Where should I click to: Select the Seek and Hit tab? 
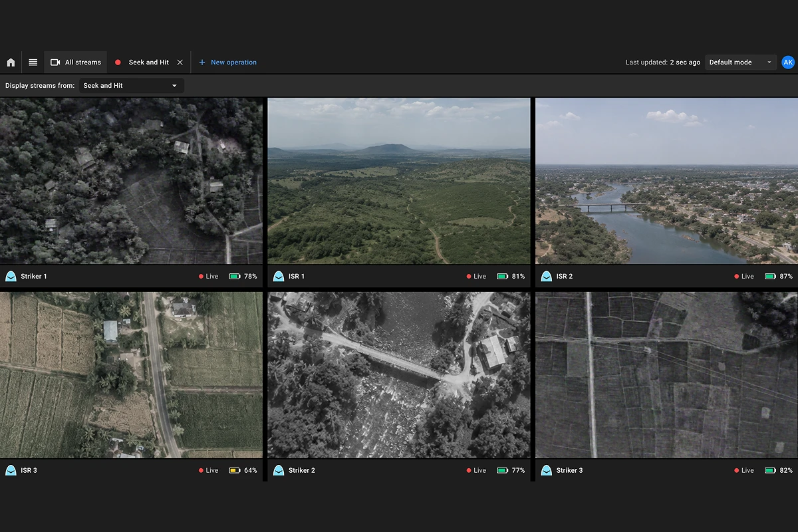pyautogui.click(x=148, y=63)
